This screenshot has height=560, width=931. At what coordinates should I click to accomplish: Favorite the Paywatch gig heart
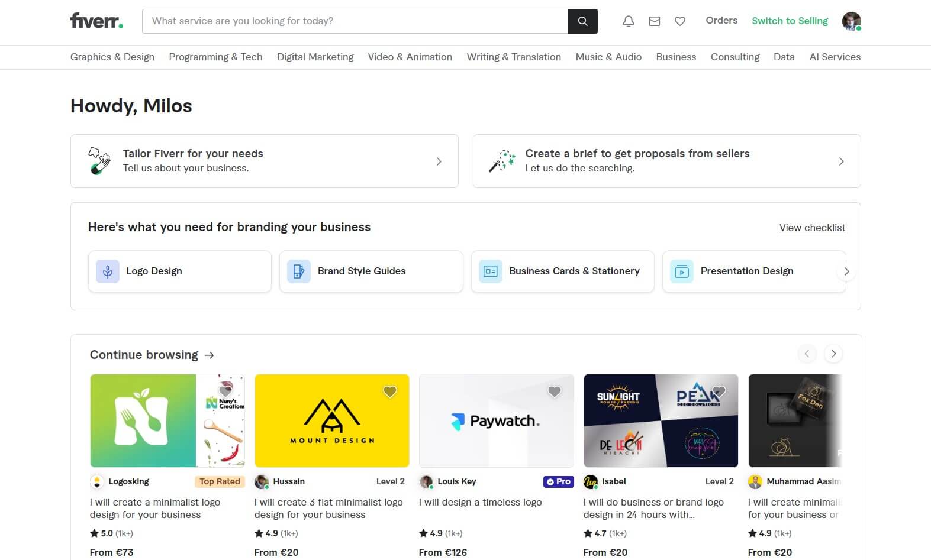coord(555,391)
